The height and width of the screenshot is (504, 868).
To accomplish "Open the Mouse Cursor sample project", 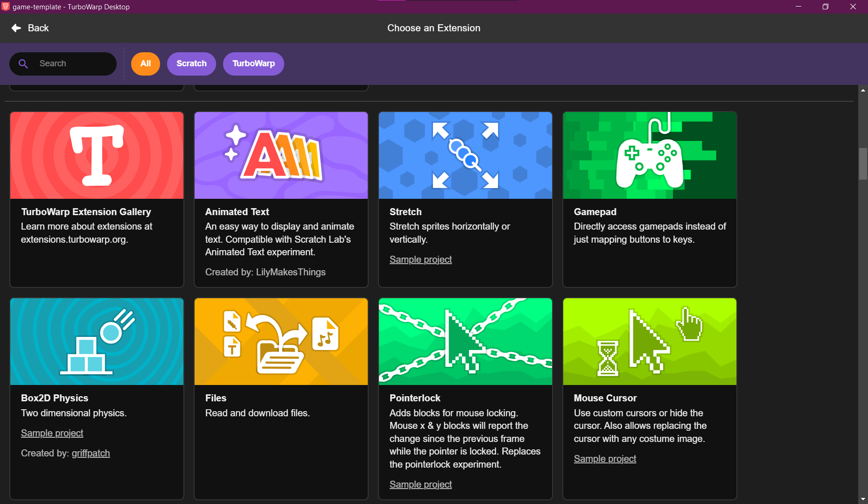I will [605, 459].
